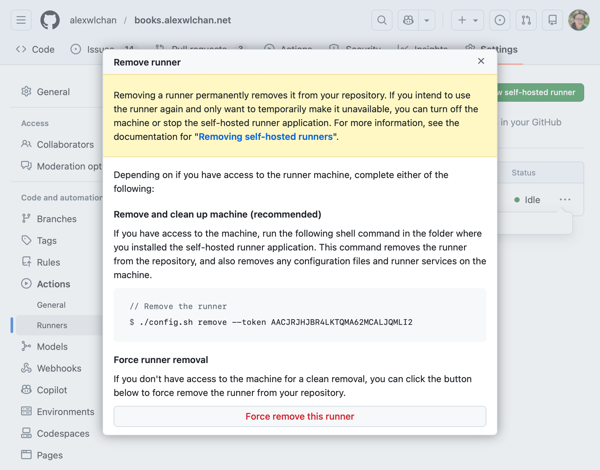Click the 'Remove and clean up machine' heading

[x=217, y=214]
